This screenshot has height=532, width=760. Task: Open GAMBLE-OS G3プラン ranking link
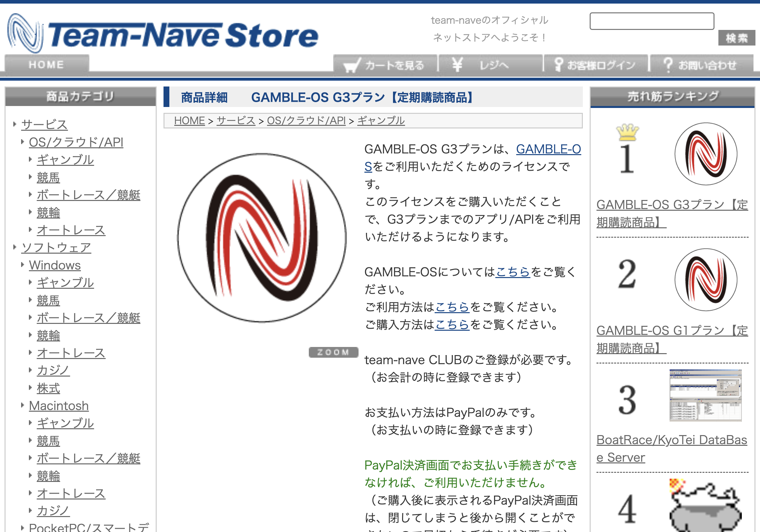672,214
